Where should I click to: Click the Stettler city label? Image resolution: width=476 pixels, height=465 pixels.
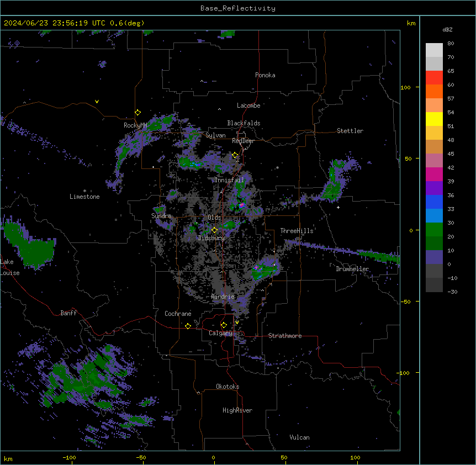[x=350, y=131]
